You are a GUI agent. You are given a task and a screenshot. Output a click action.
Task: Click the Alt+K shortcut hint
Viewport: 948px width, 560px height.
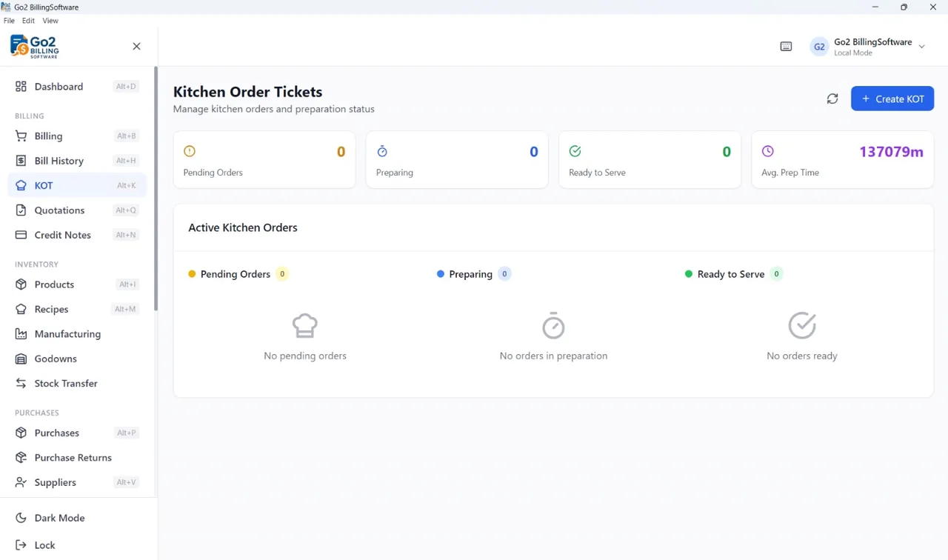click(127, 186)
